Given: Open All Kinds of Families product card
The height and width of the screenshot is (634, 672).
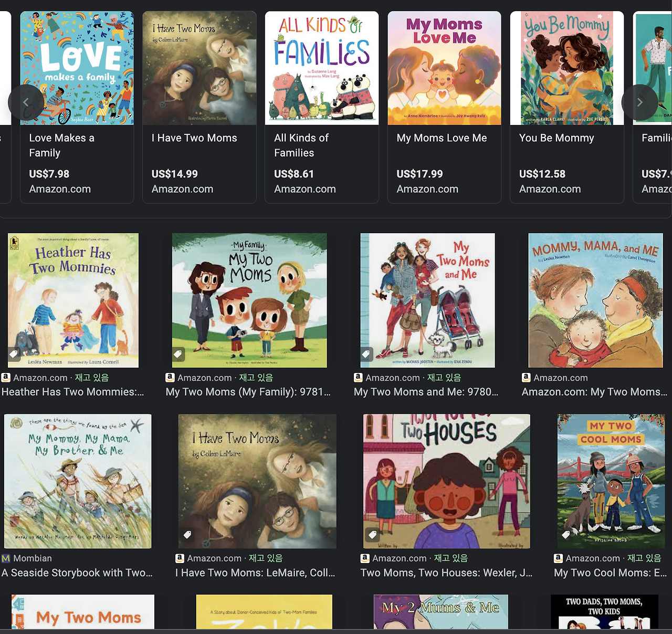Looking at the screenshot, I should 322,107.
